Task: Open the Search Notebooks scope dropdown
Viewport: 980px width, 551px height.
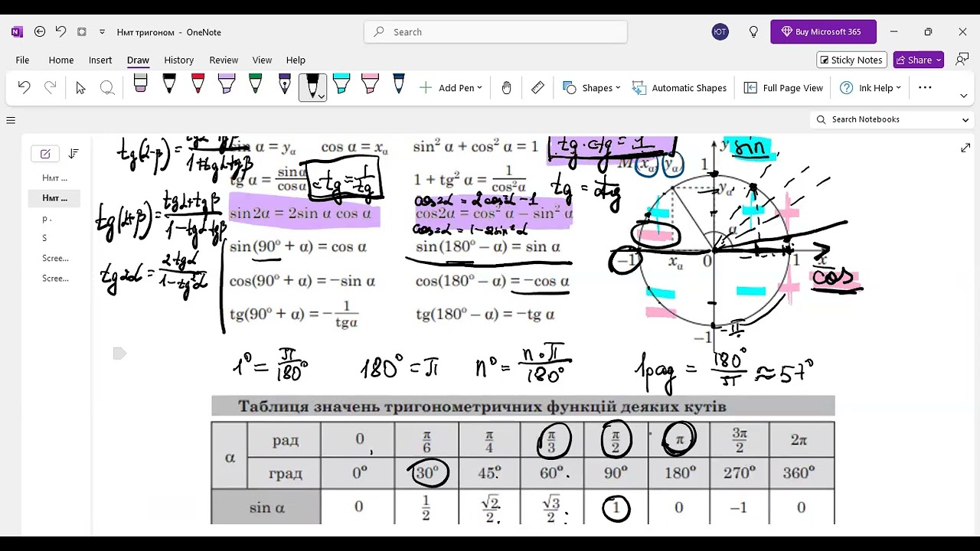Action: coord(965,120)
